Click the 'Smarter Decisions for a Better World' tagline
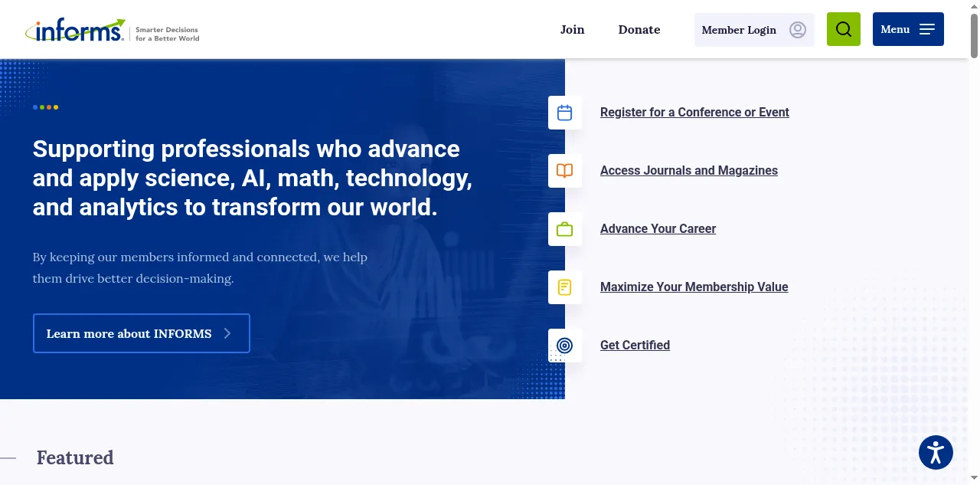 coord(167,34)
